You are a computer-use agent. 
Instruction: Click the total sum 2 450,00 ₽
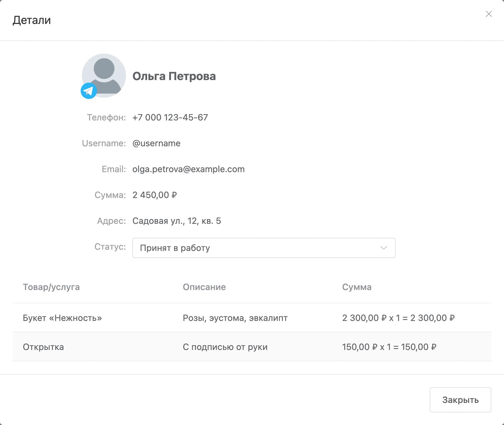coord(154,195)
